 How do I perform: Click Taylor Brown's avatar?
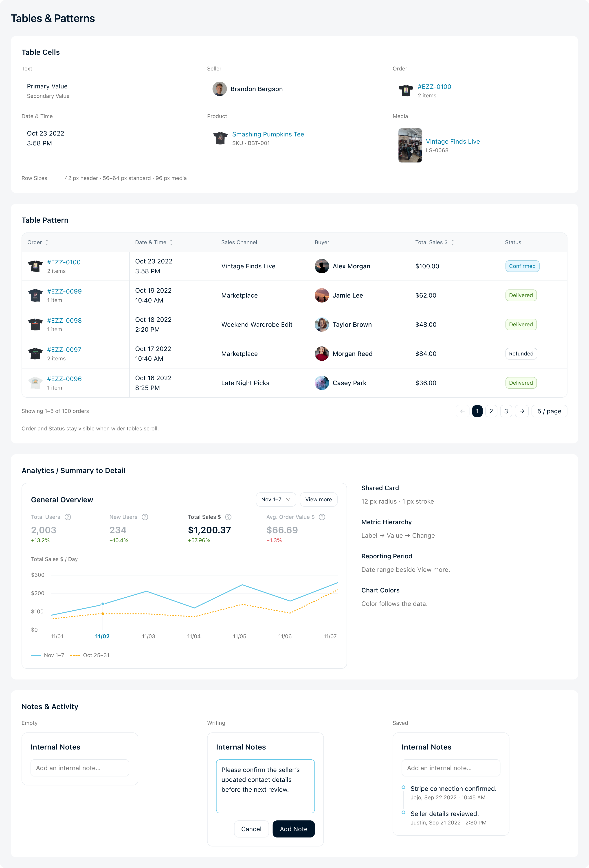322,324
